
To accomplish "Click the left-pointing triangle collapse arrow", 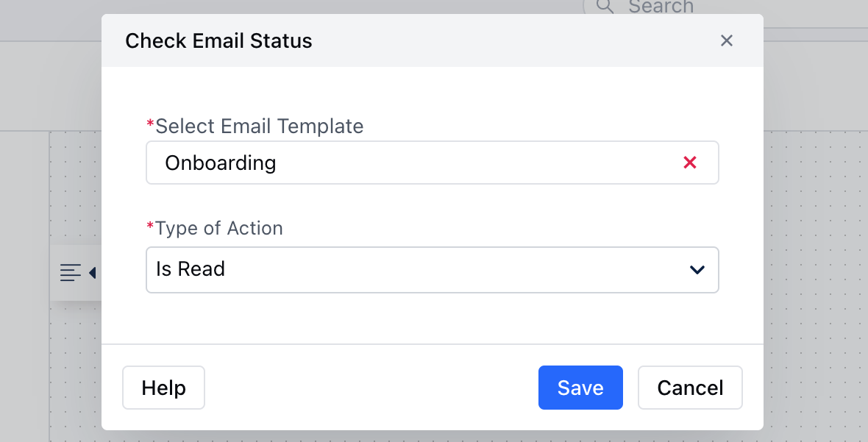I will click(93, 273).
